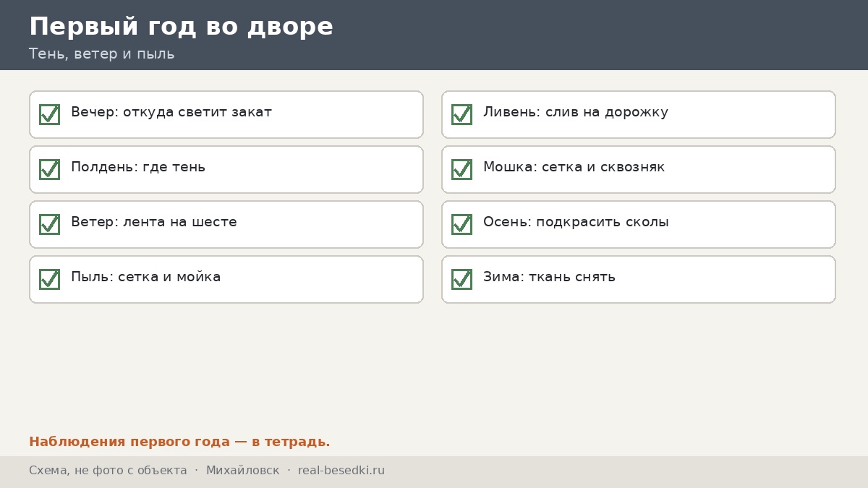Click the heading «Первый год во дворе»

pyautogui.click(x=181, y=26)
